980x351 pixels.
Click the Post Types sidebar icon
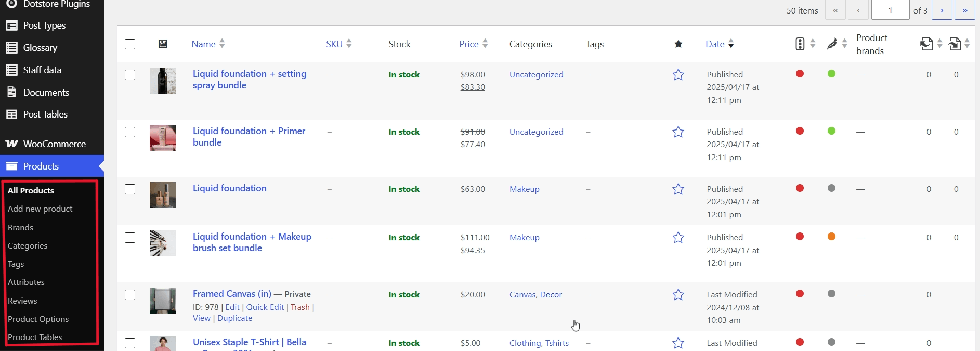pos(11,25)
